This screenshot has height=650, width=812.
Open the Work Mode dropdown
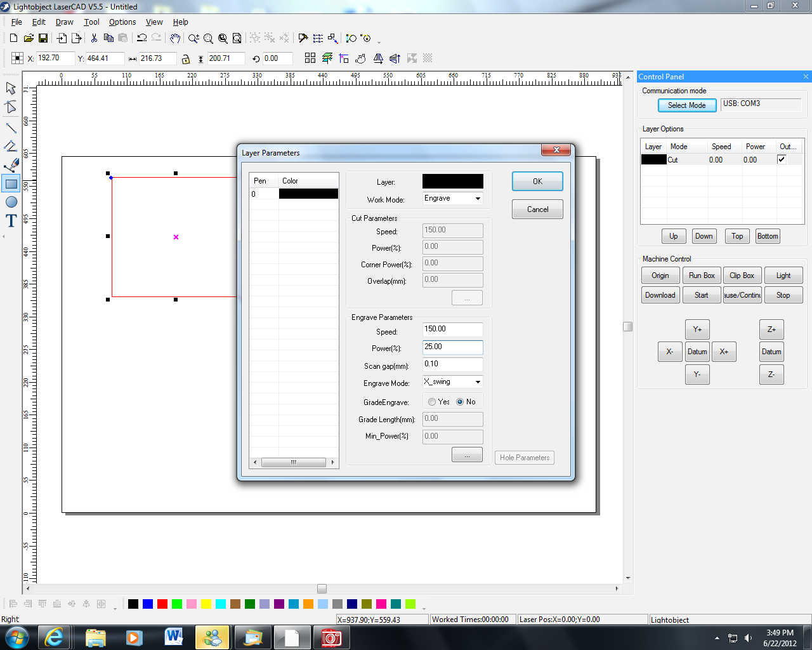point(452,199)
